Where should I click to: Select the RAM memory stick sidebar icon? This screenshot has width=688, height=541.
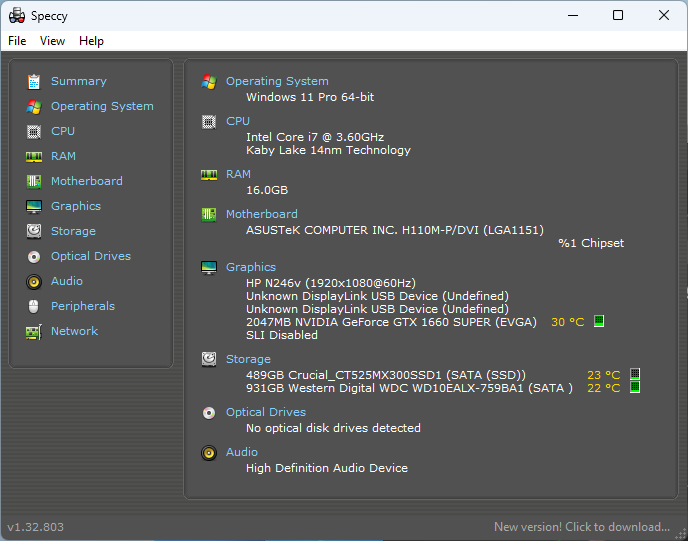tap(34, 157)
